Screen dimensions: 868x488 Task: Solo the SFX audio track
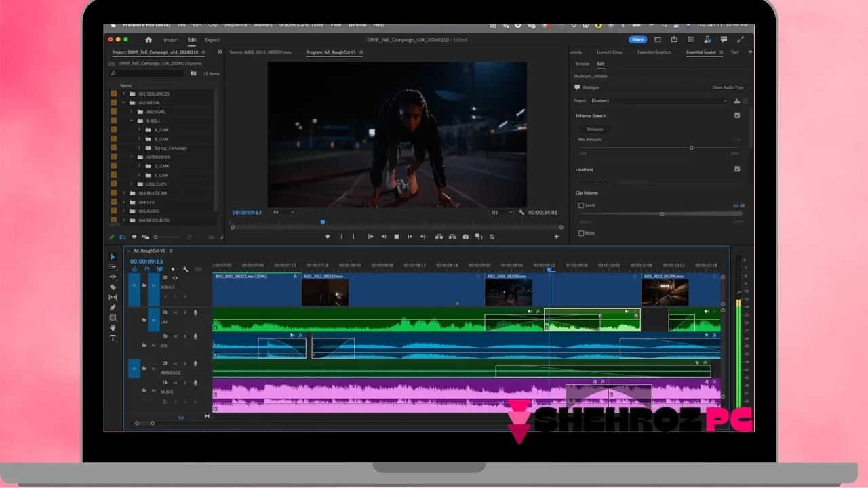coord(184,336)
